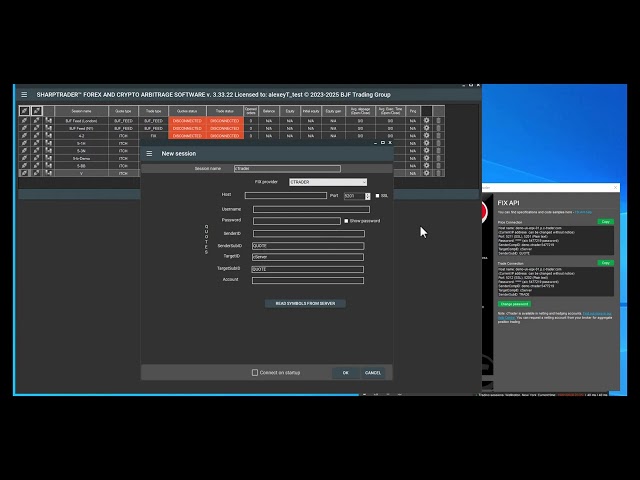Focus the SenderSubID field containing QUOTE

308,246
